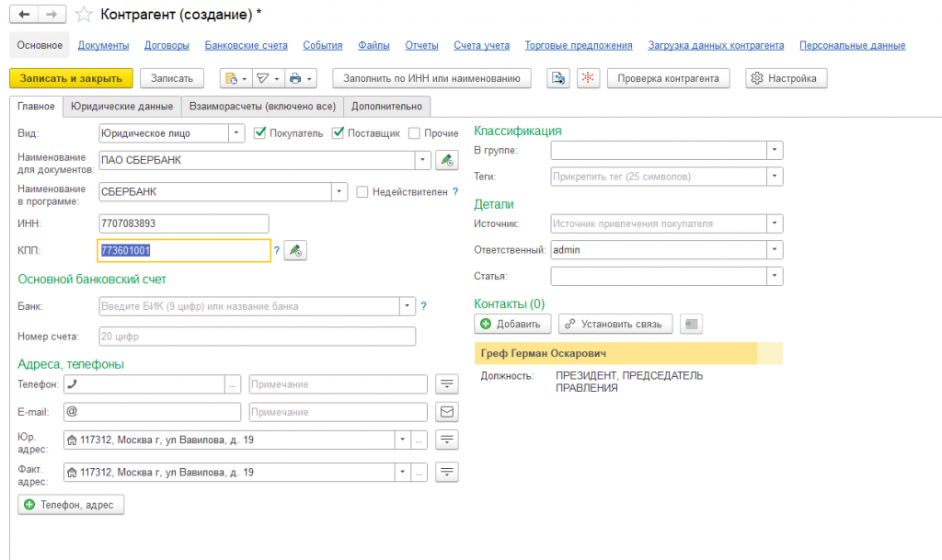Open the Настройка button
This screenshot has width=942, height=560.
786,78
